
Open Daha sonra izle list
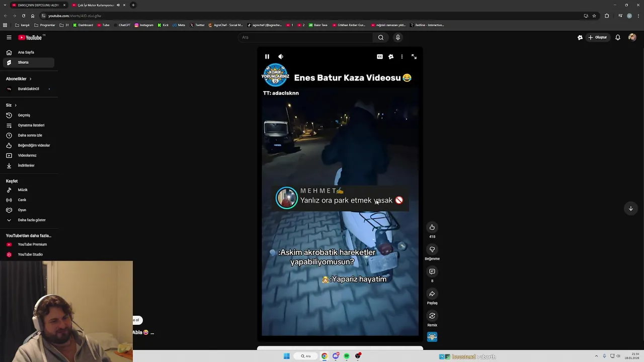coord(29,135)
